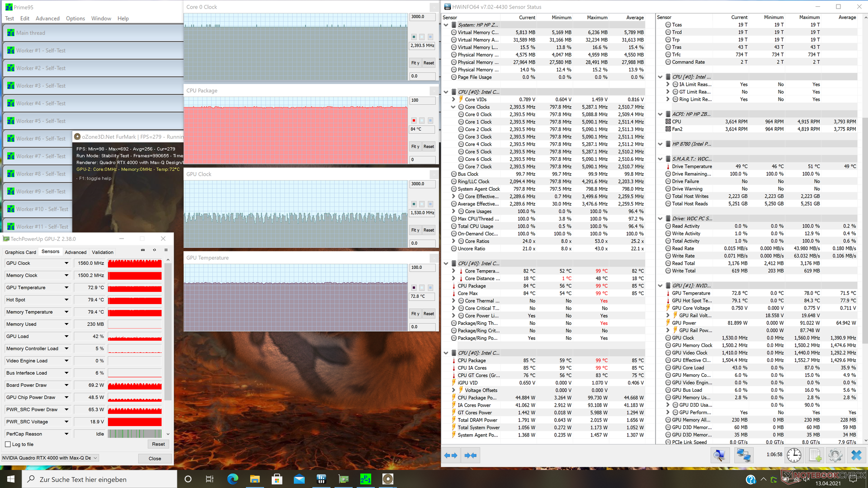Click HWiNFO network monitors icon

coord(743,455)
